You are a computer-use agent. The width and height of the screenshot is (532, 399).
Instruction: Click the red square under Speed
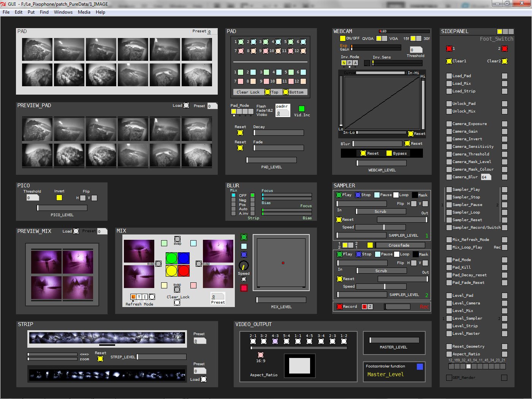pyautogui.click(x=244, y=288)
